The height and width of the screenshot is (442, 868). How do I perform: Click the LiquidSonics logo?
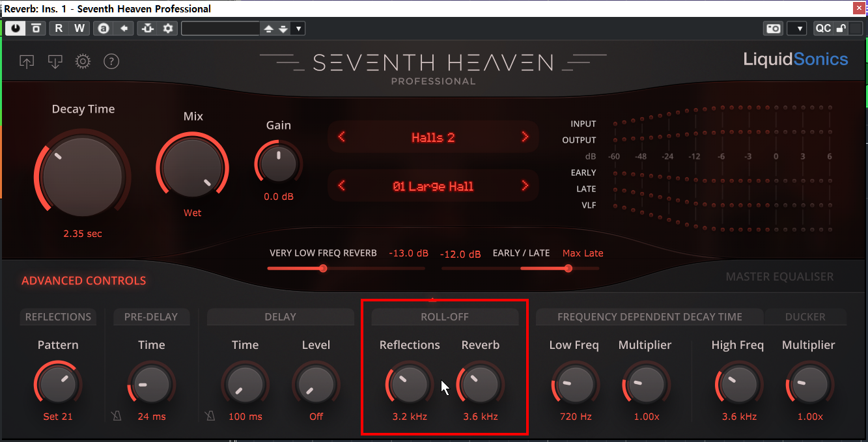tap(796, 60)
